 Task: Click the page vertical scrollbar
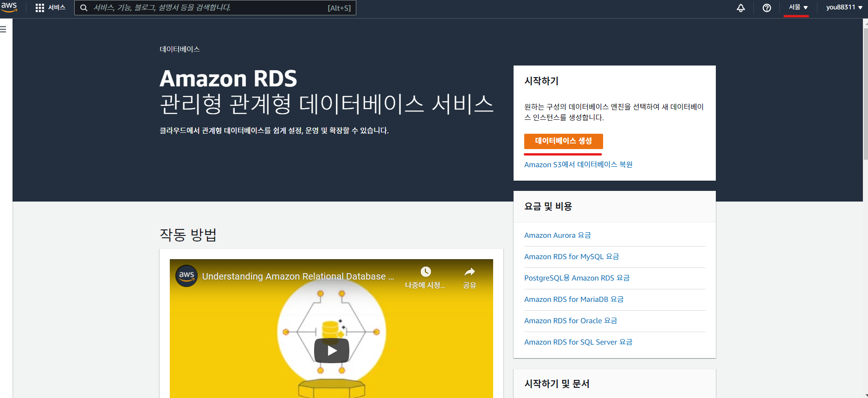pos(865,93)
